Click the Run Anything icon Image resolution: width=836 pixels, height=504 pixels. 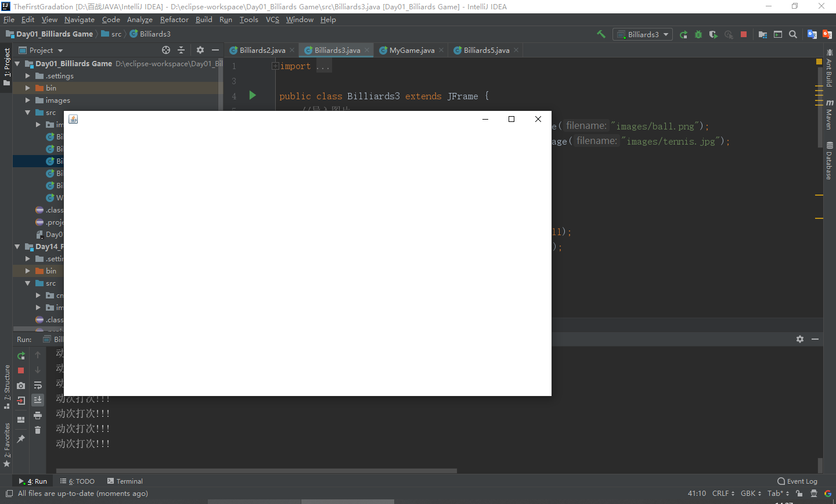[778, 34]
